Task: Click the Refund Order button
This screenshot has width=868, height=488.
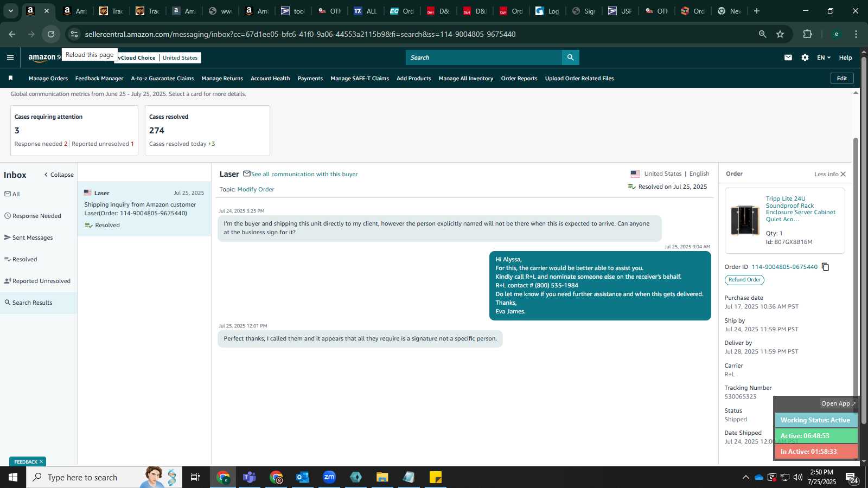Action: click(x=744, y=280)
